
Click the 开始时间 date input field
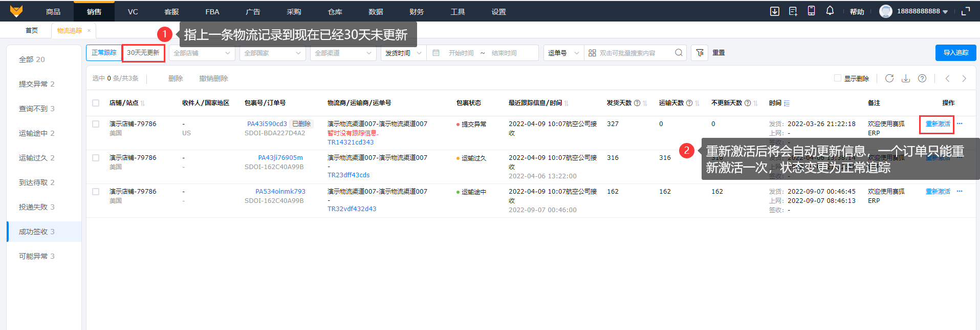pos(461,53)
